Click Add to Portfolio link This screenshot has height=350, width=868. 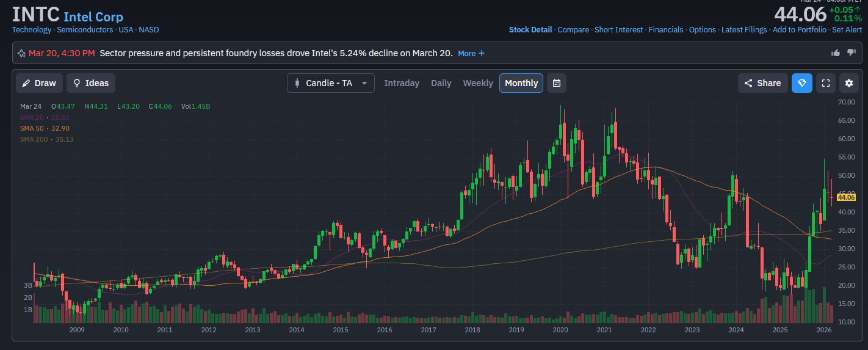(x=800, y=29)
